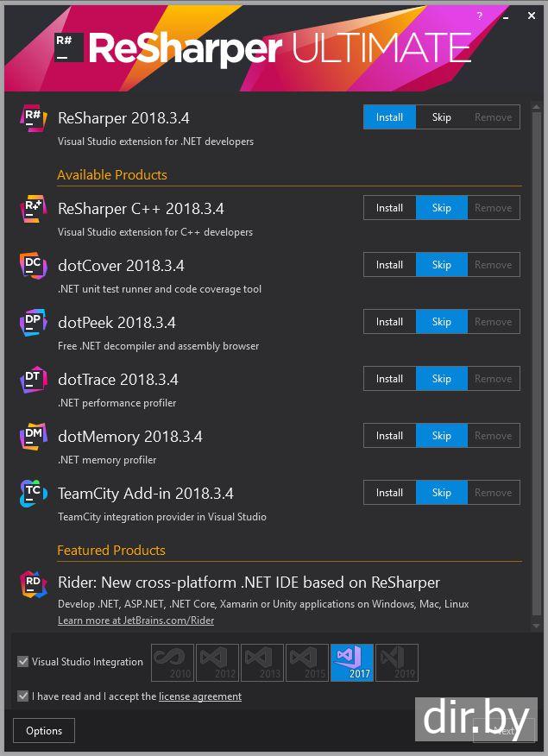Viewport: 548px width, 756px height.
Task: Set dotCover to Install
Action: click(x=389, y=265)
